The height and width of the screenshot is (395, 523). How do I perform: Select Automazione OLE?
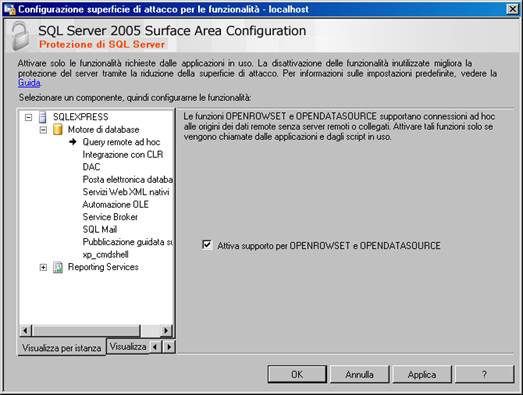tap(115, 205)
